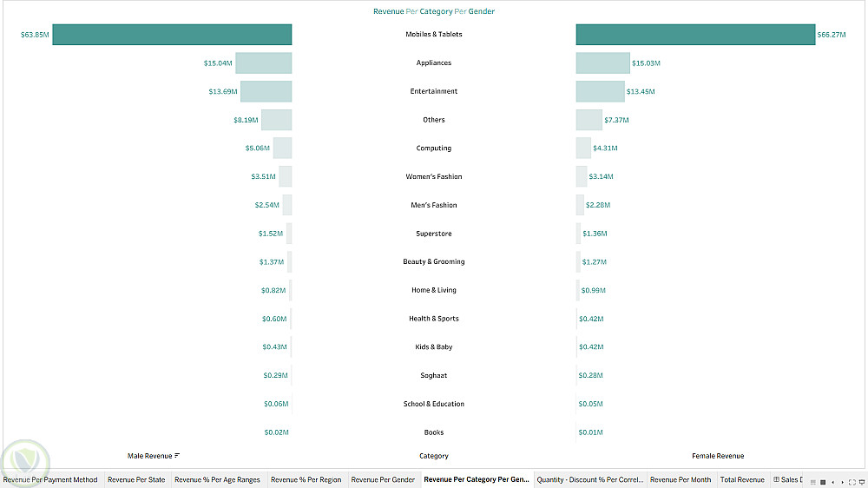
Task: Click the sort icon beside Male Revenue
Action: click(x=177, y=456)
